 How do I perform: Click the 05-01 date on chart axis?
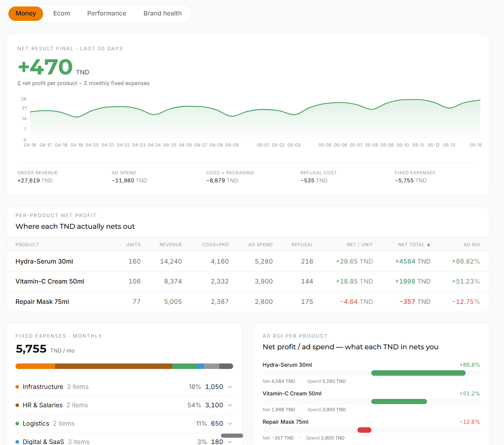[x=263, y=145]
